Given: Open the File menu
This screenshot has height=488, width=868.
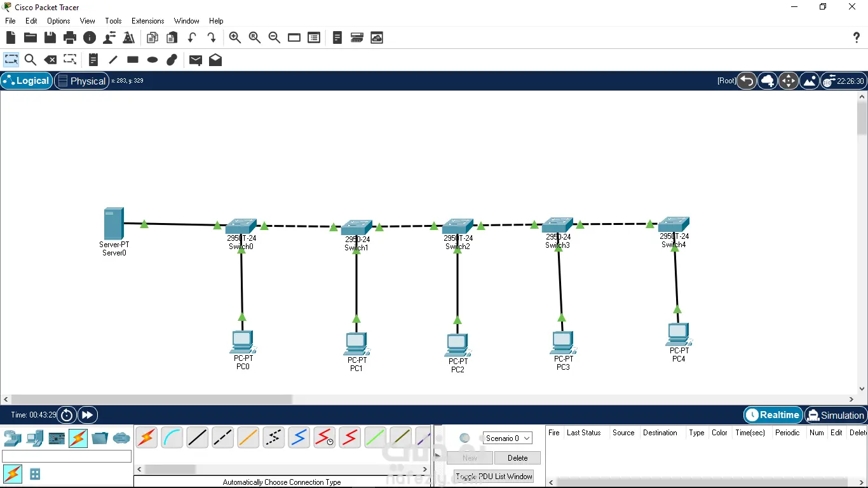Looking at the screenshot, I should (10, 21).
